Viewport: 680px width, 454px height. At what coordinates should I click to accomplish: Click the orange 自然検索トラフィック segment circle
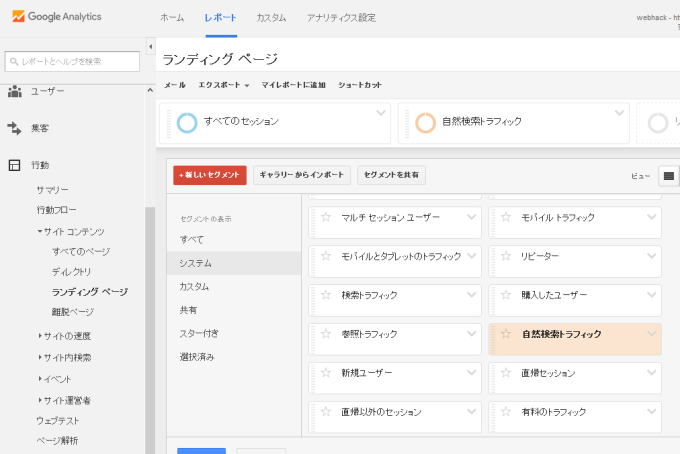(x=425, y=122)
